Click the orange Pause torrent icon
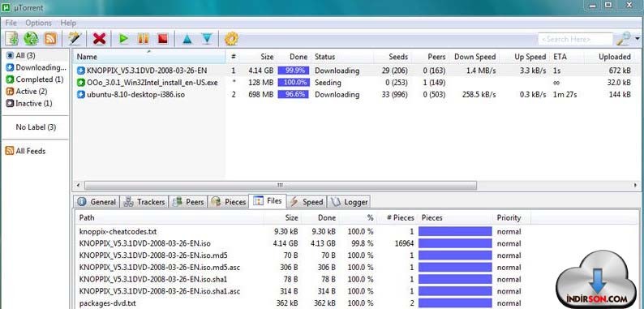Screen dimensions: 644x309 144,39
